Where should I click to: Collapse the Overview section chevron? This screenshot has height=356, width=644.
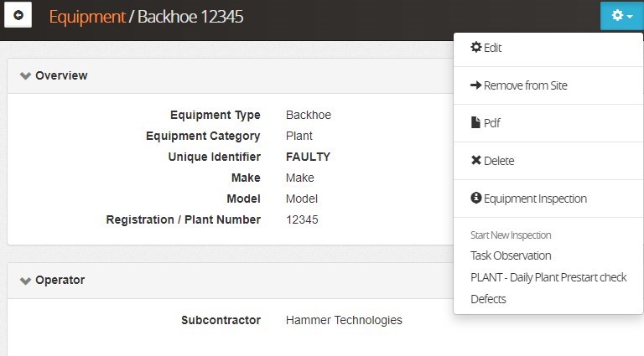pyautogui.click(x=25, y=75)
